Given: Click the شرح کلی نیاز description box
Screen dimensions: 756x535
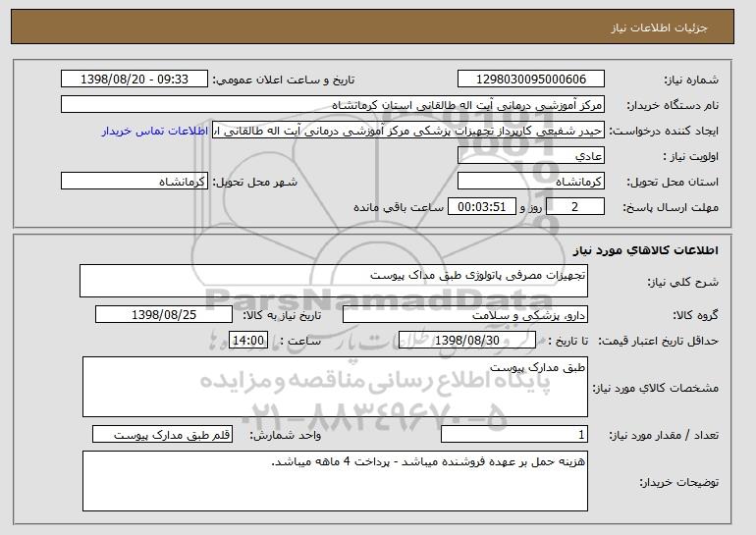Looking at the screenshot, I should 334,281.
